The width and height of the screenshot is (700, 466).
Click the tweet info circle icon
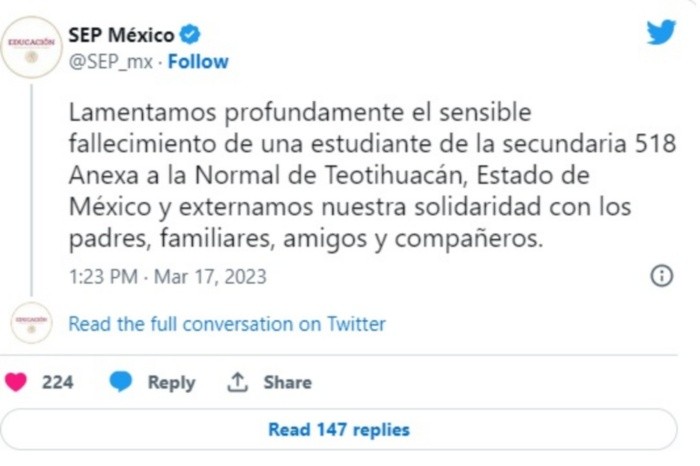pos(661,275)
